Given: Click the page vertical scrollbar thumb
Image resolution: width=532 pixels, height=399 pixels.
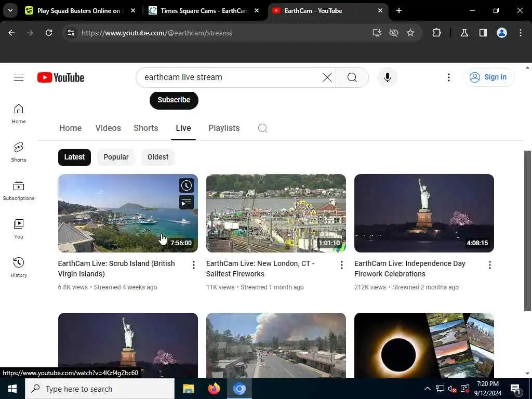Looking at the screenshot, I should 527,231.
